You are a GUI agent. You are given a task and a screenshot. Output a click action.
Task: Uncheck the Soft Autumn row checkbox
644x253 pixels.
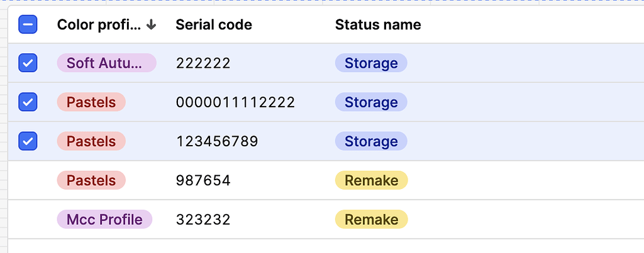28,63
